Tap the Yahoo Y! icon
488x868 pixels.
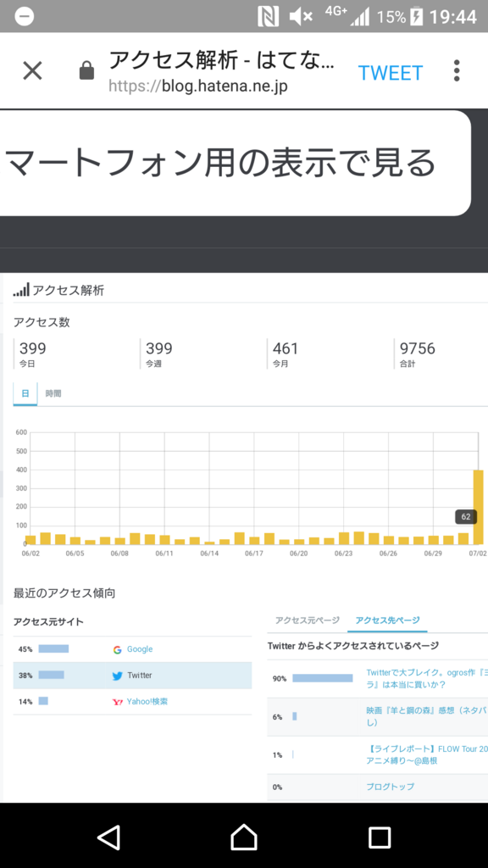tap(117, 701)
